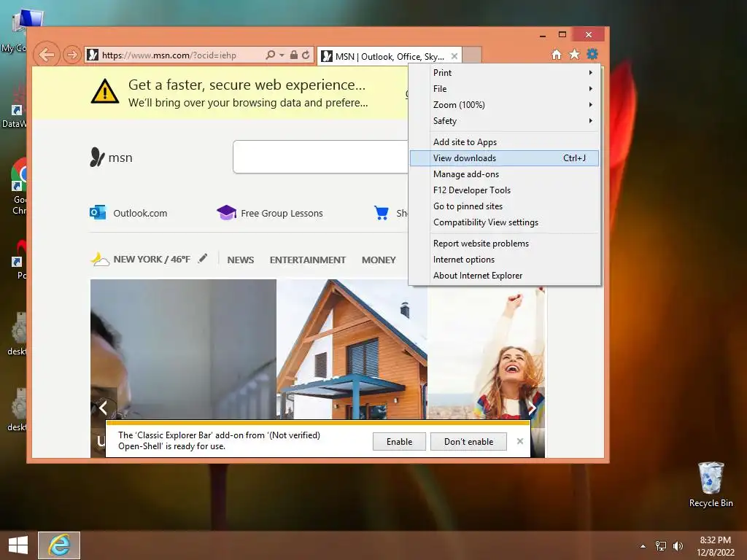Click the MSN search input box
This screenshot has width=747, height=560.
tap(321, 157)
